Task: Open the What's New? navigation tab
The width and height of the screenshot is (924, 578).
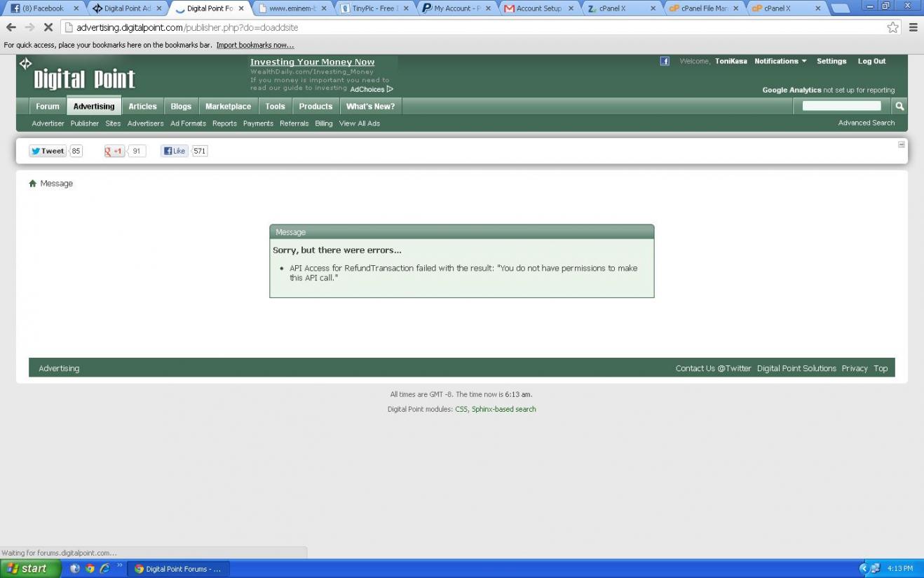Action: click(x=370, y=107)
